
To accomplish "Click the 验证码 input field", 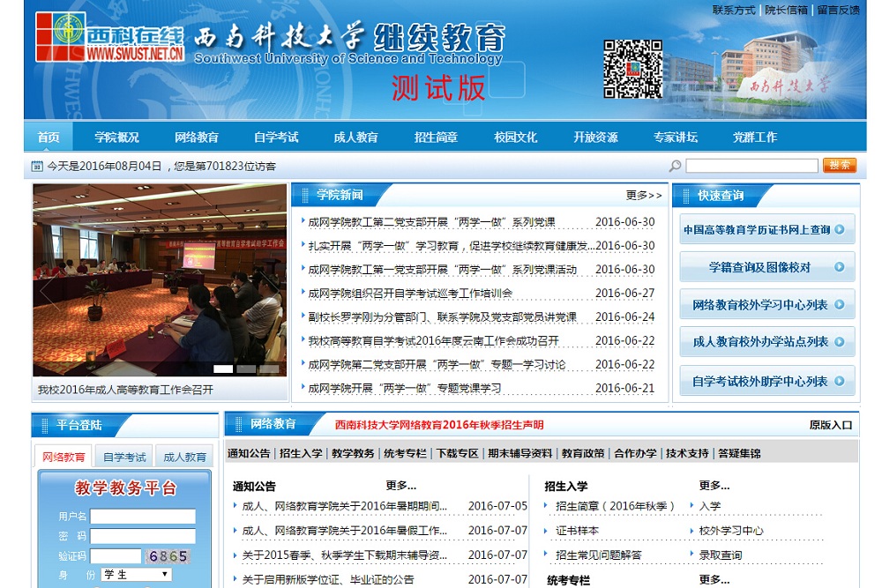I will coord(116,556).
